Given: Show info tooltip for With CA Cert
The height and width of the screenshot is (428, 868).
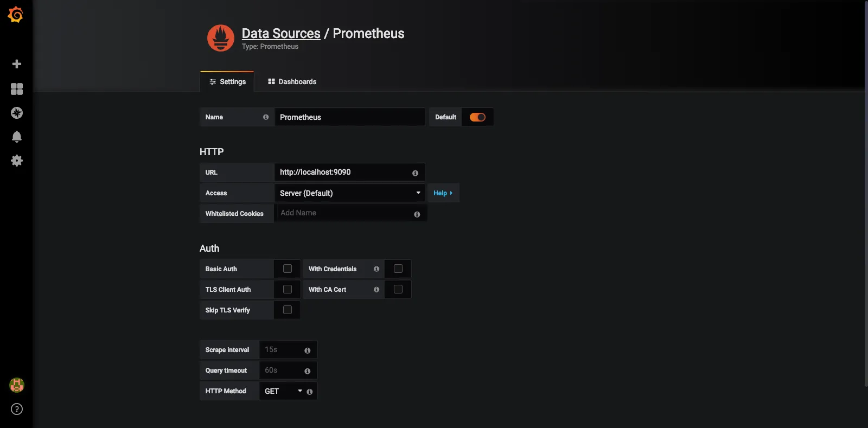Looking at the screenshot, I should (376, 290).
